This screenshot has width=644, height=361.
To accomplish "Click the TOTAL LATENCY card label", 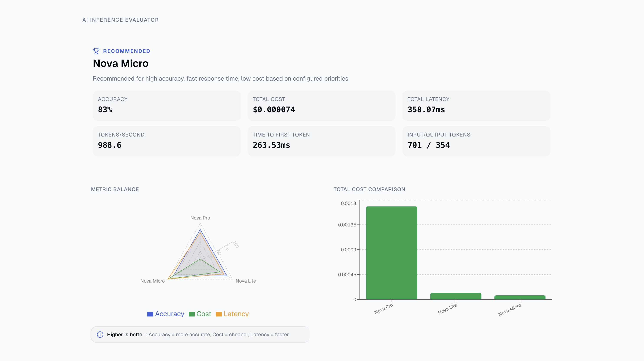I will click(428, 99).
